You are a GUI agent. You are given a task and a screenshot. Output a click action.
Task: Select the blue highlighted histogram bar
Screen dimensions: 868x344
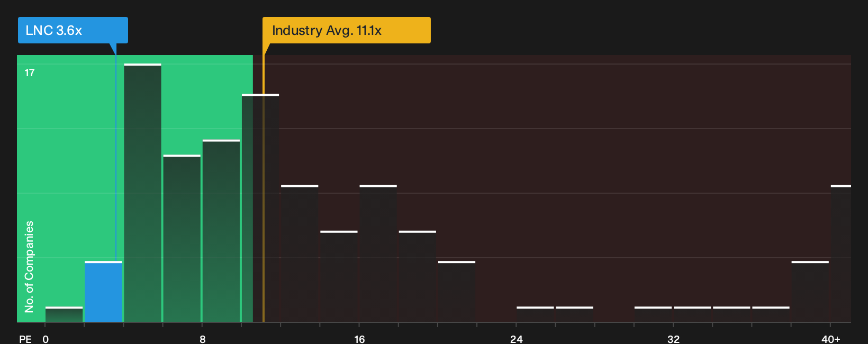pos(103,292)
